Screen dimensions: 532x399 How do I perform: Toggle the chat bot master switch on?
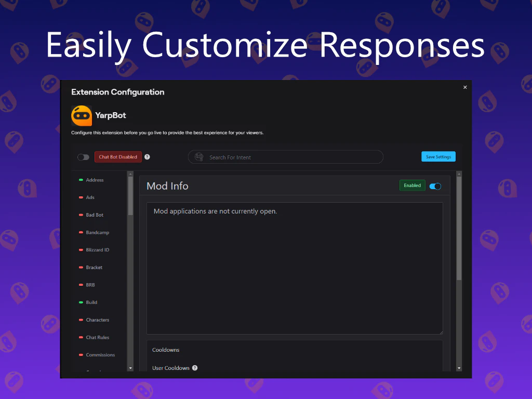tap(83, 157)
